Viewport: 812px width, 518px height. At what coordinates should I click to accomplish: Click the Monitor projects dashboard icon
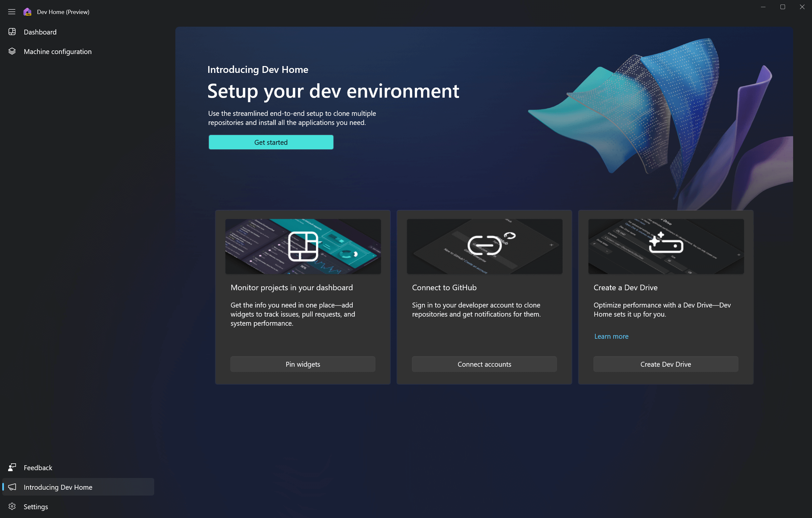[303, 246]
